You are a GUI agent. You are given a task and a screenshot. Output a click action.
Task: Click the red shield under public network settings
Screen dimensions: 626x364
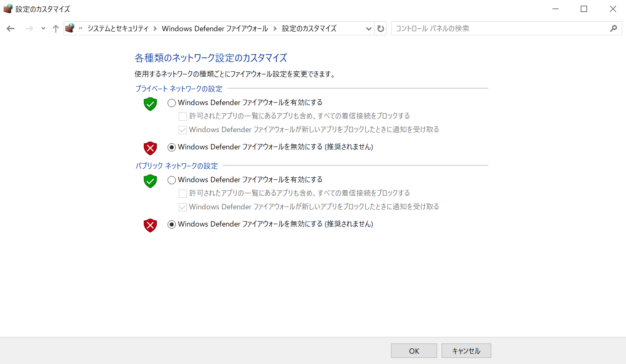150,225
